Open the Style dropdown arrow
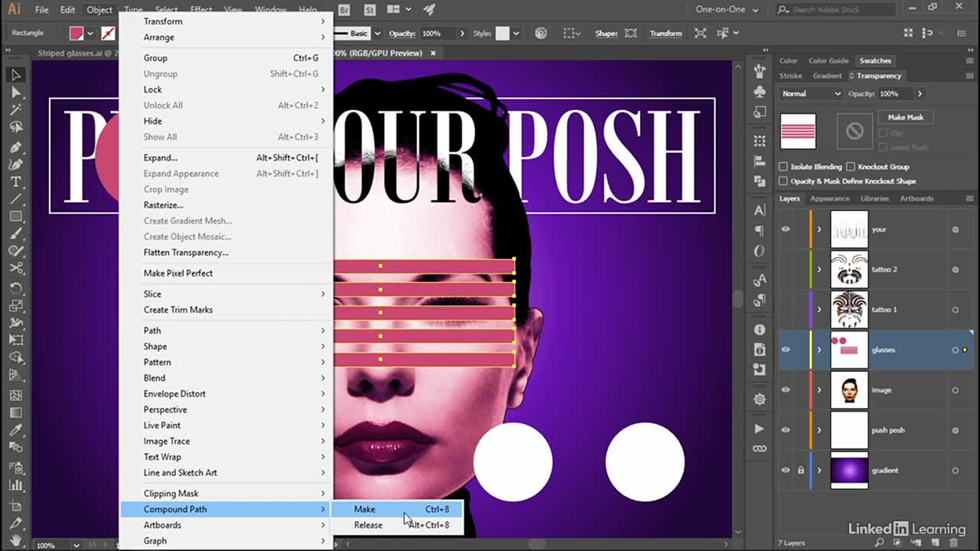The height and width of the screenshot is (551, 980). [517, 33]
